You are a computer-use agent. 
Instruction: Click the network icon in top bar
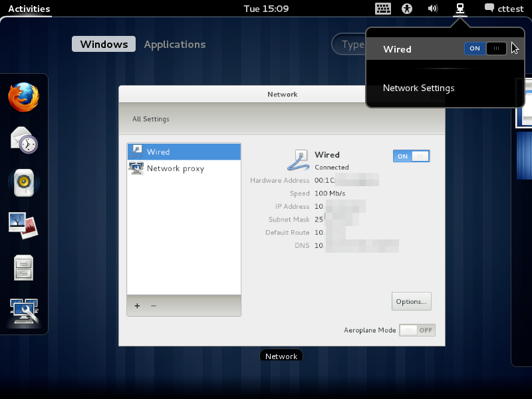460,9
